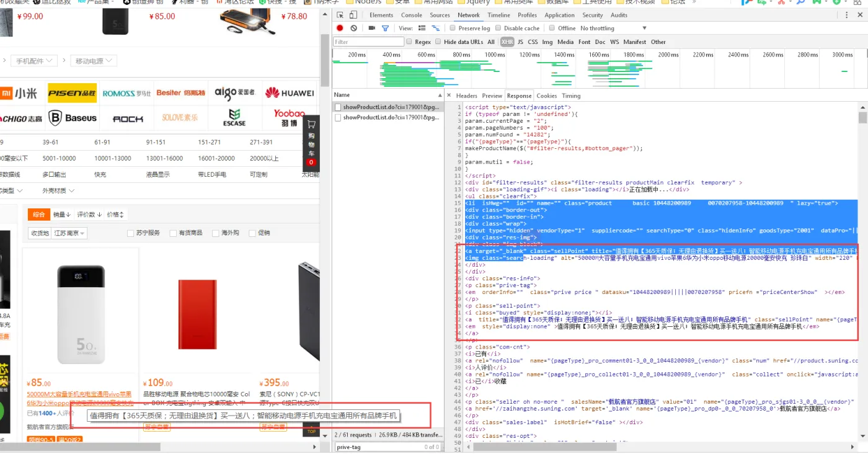Open 50000M power bank product title link
The height and width of the screenshot is (454, 868).
79,398
